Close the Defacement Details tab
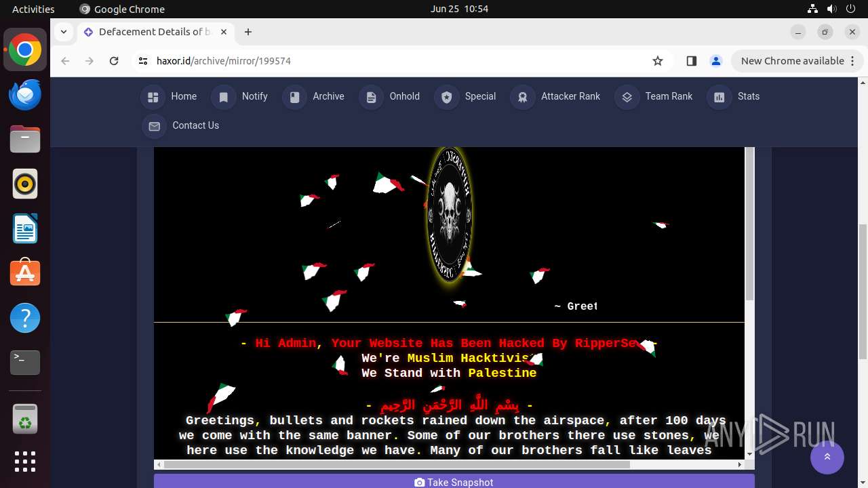868x488 pixels. pyautogui.click(x=223, y=32)
